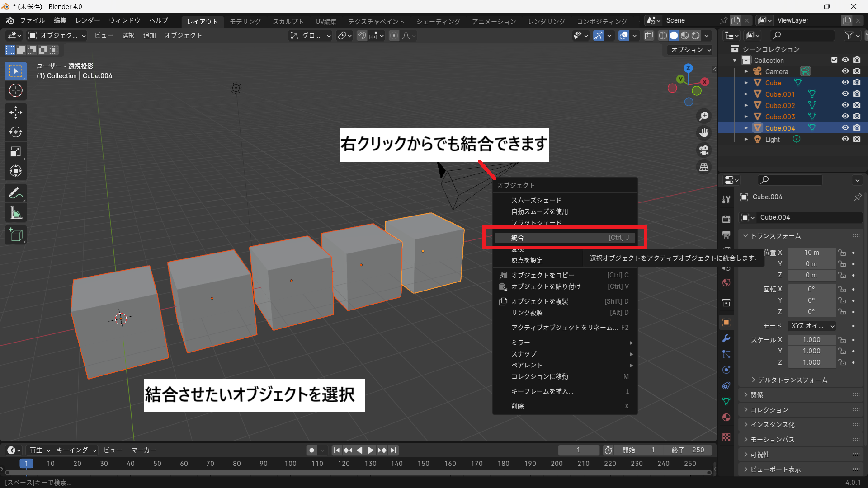Image resolution: width=868 pixels, height=488 pixels.
Task: Hide Cube.002 with eye icon
Action: point(845,105)
